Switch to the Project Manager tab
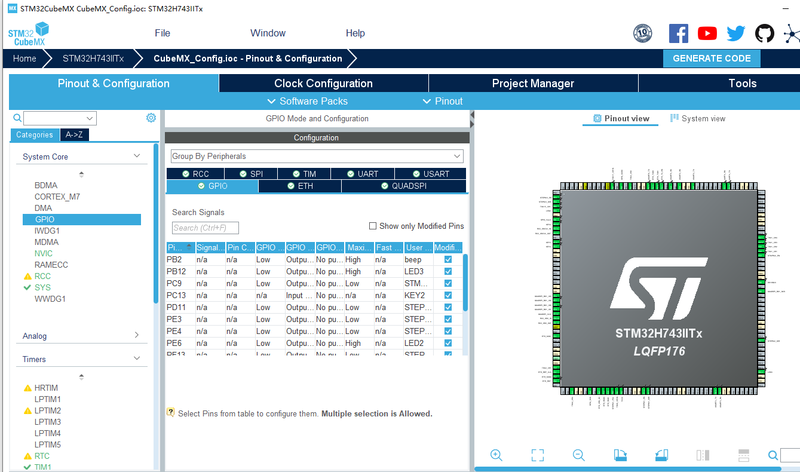This screenshot has width=800, height=472. [533, 83]
